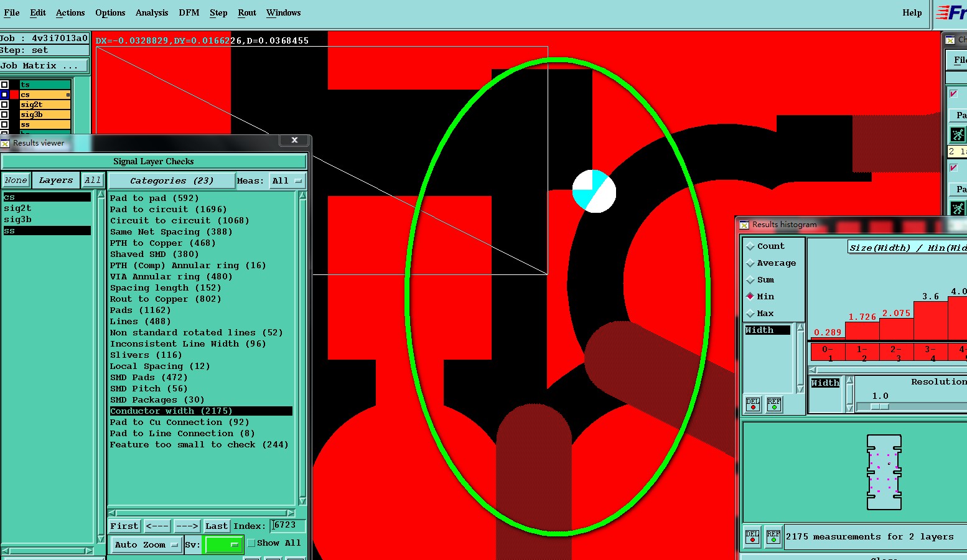Select the Sum radio option
The image size is (967, 560).
pos(750,280)
